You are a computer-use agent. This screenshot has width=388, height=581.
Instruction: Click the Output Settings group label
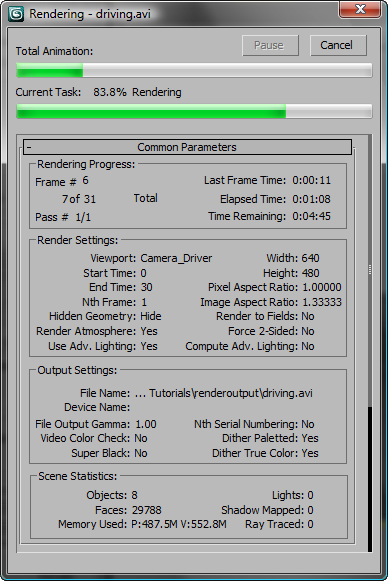[x=77, y=370]
